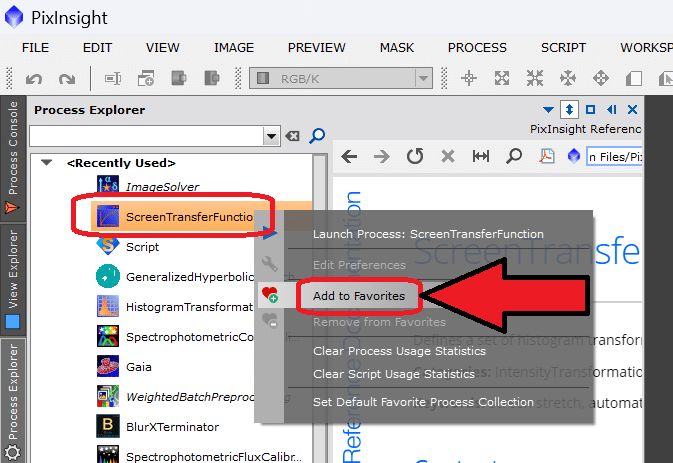Click the documentation URL address field
Viewport: 673px width, 463px height.
click(x=614, y=157)
